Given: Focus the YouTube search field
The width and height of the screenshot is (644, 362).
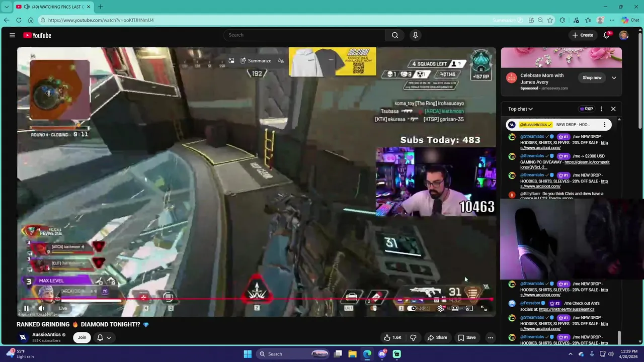Looking at the screenshot, I should click(x=305, y=35).
